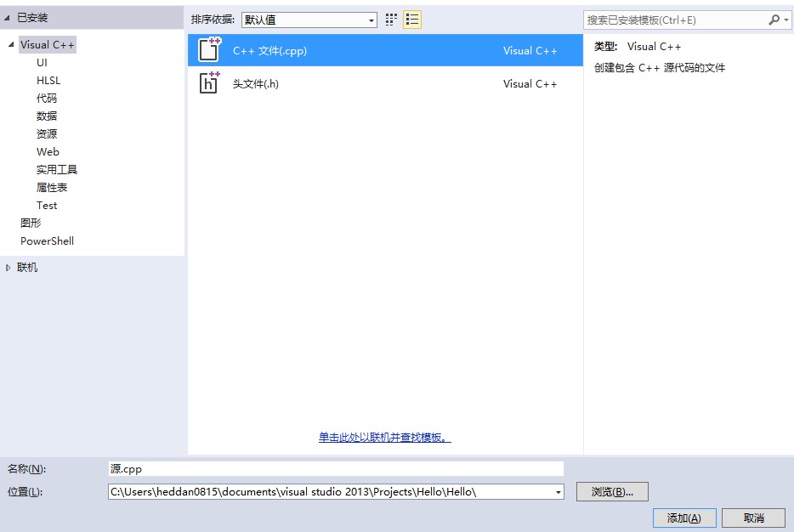
Task: Click the header file template icon
Action: click(x=209, y=83)
